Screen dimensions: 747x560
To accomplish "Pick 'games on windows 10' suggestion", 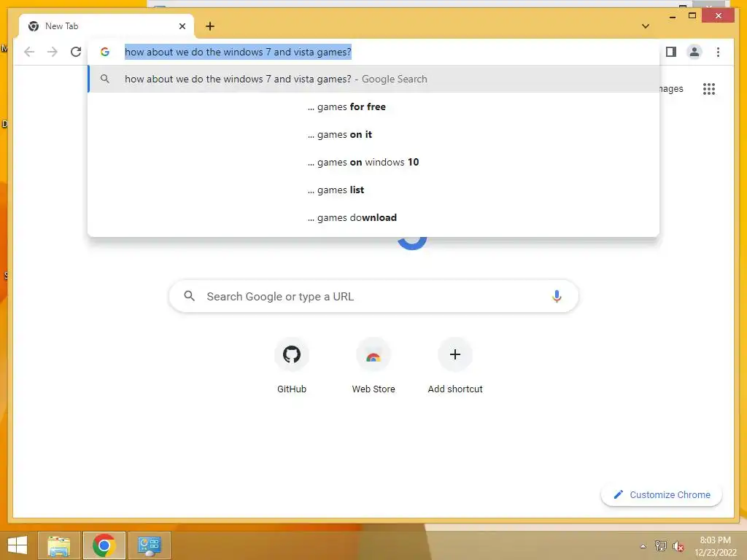I will tap(373, 162).
